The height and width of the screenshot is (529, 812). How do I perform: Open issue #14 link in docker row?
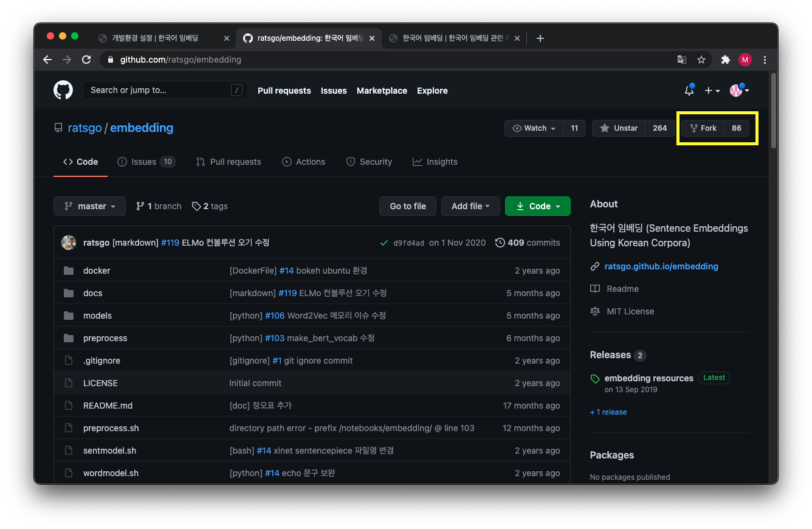[x=286, y=271]
